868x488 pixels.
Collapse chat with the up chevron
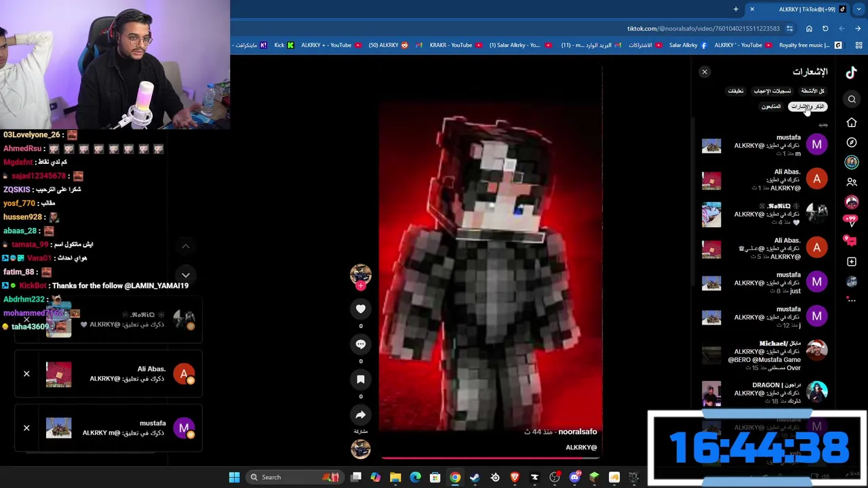(185, 247)
